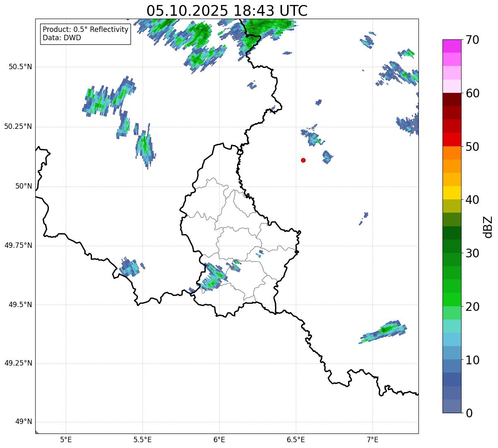Click the plot title 05.10.2025 18:43 UTC
The height and width of the screenshot is (448, 498).
tap(227, 11)
